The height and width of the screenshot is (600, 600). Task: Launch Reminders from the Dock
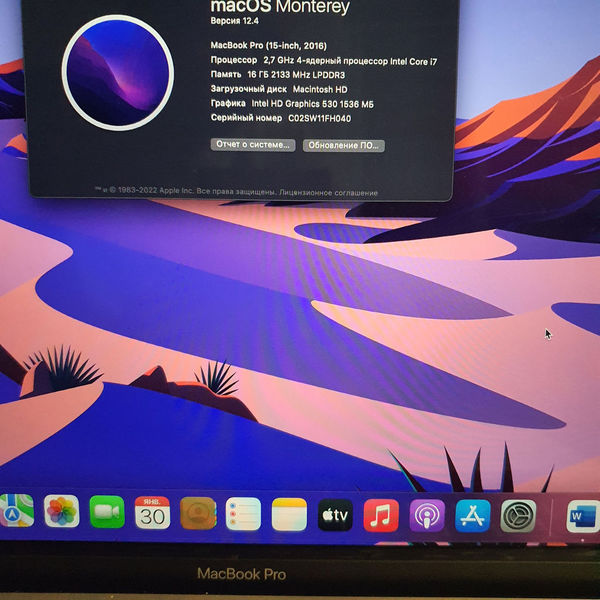point(243,514)
